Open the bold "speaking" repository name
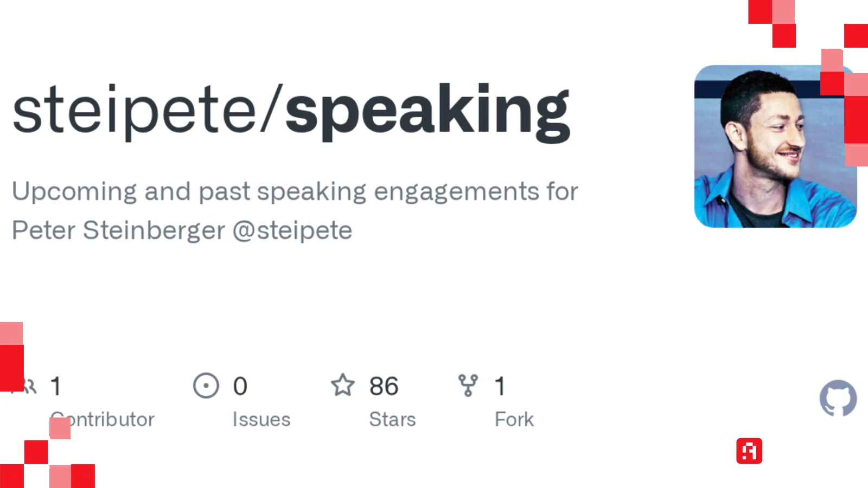The height and width of the screenshot is (488, 868). 427,111
